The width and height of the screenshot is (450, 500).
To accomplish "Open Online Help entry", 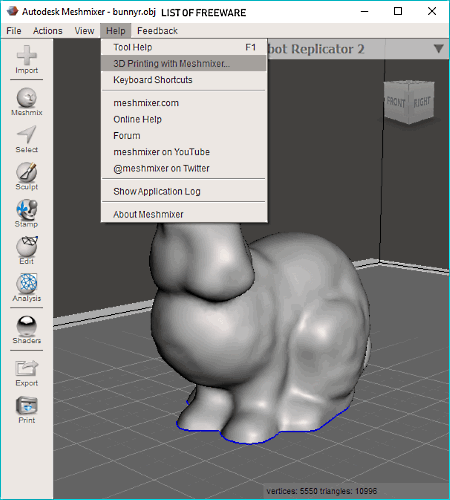I will coord(184,119).
